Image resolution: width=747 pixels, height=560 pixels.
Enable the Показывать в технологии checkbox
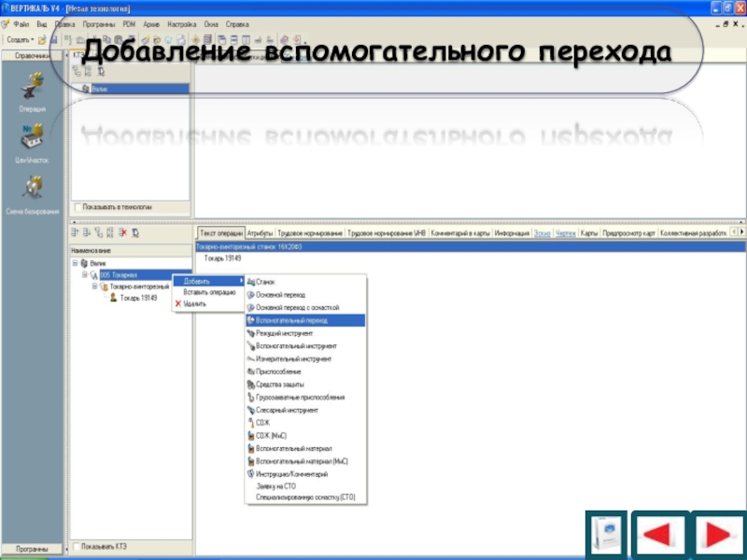tap(78, 206)
